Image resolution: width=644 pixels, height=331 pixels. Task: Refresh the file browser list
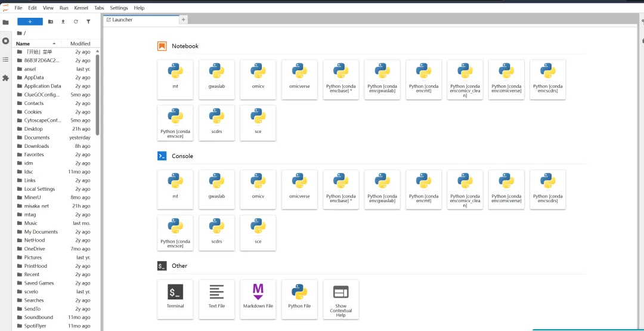coord(76,21)
